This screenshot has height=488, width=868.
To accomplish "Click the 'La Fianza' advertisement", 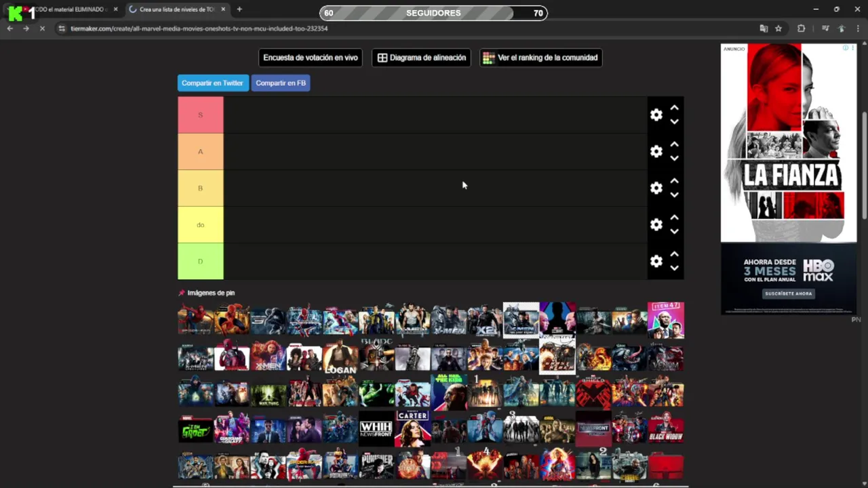I will (x=789, y=143).
